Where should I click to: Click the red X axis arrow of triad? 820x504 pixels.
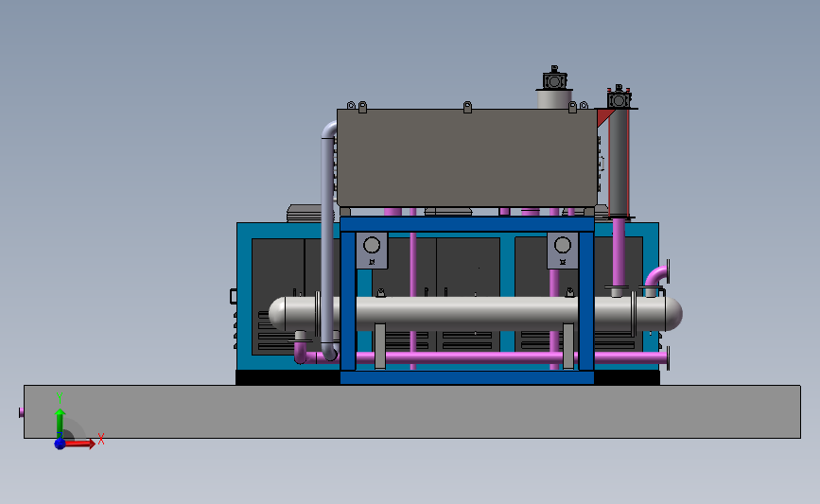pyautogui.click(x=80, y=443)
